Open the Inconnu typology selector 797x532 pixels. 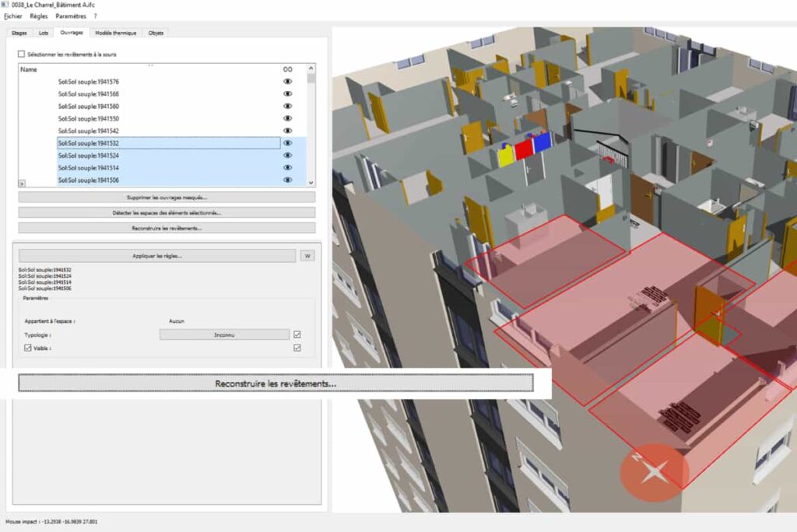224,334
